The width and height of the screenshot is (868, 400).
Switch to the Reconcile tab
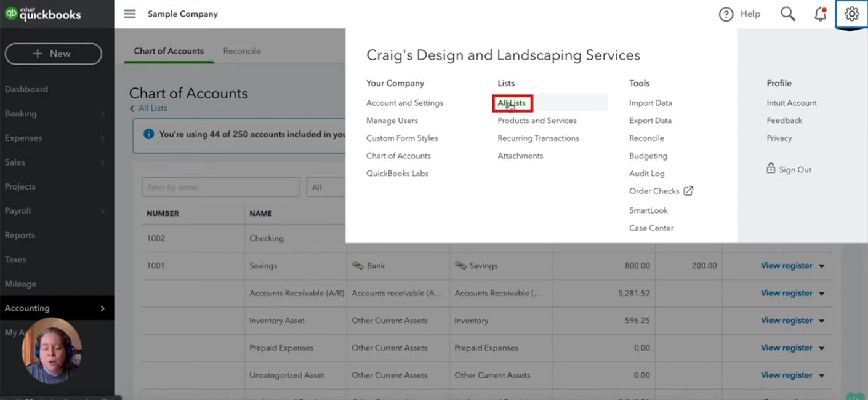click(242, 51)
